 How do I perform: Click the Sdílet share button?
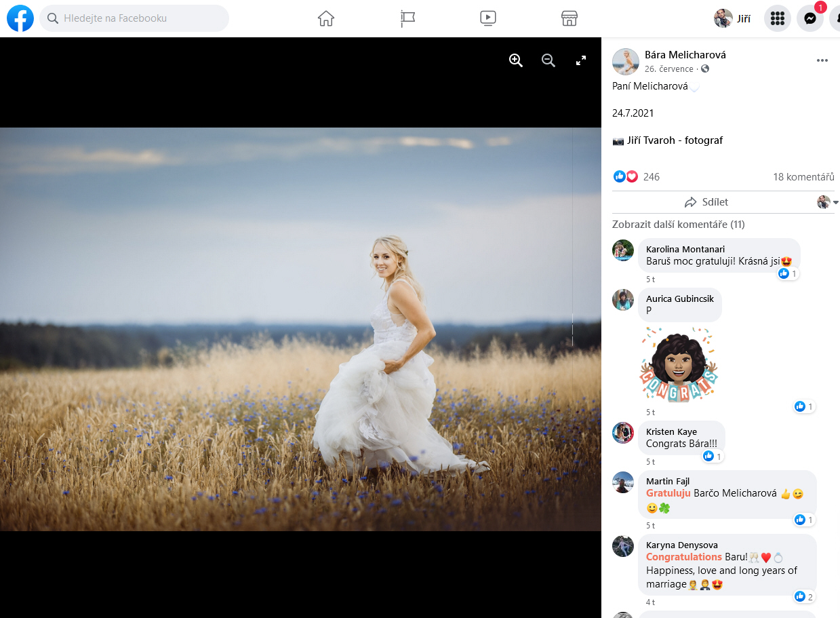706,202
